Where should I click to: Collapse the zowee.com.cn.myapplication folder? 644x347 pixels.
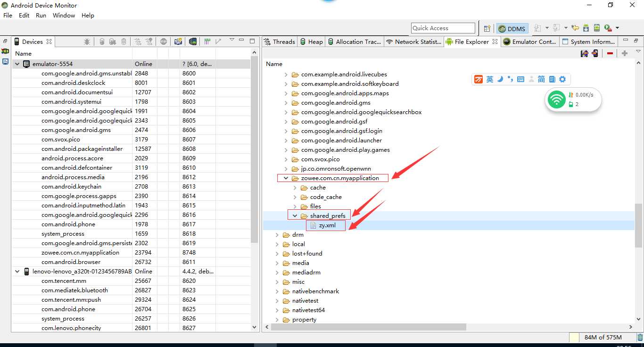[x=286, y=178]
